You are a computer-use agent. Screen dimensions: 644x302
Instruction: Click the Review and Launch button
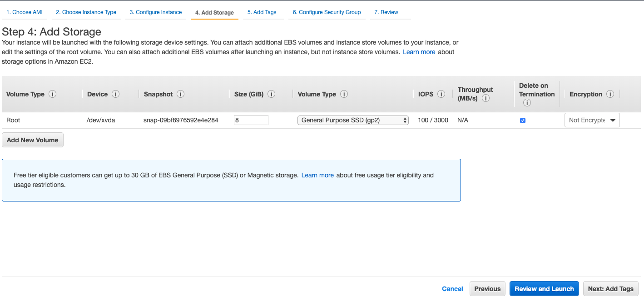point(544,289)
